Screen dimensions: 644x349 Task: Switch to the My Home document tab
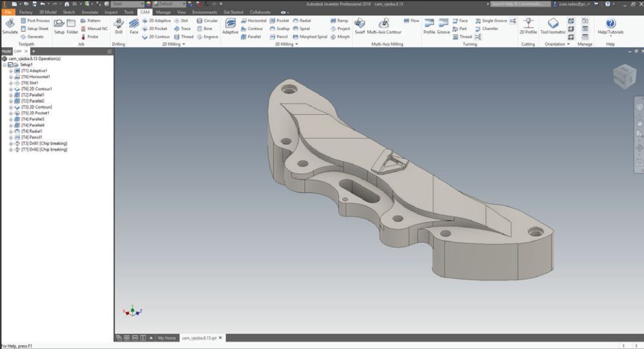tap(167, 338)
